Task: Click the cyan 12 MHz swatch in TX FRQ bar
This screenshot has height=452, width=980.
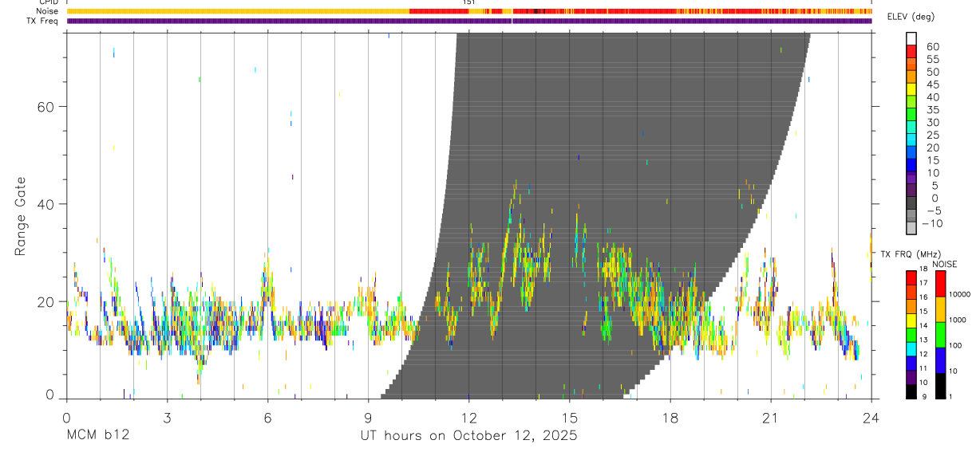Action: coord(911,348)
